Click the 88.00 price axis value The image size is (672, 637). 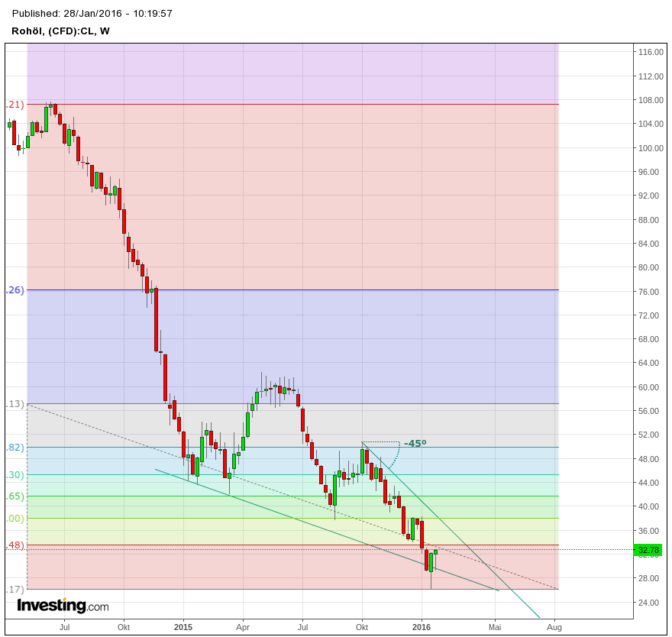point(648,220)
